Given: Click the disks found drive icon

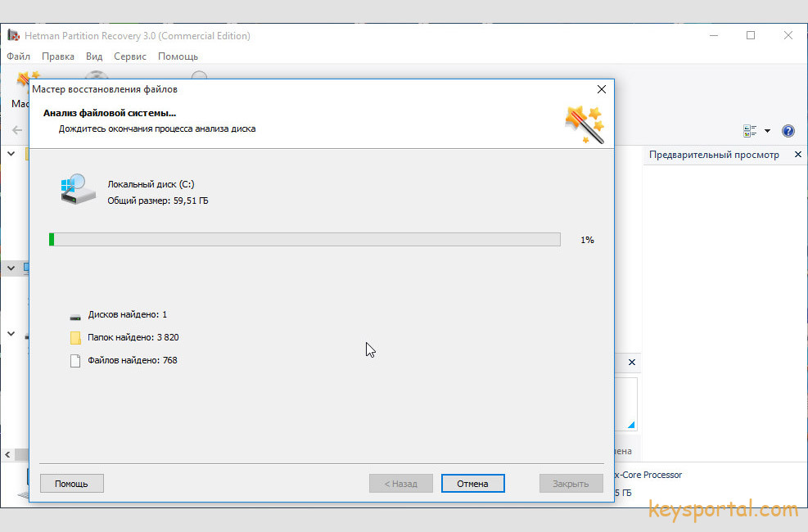Looking at the screenshot, I should tap(75, 315).
